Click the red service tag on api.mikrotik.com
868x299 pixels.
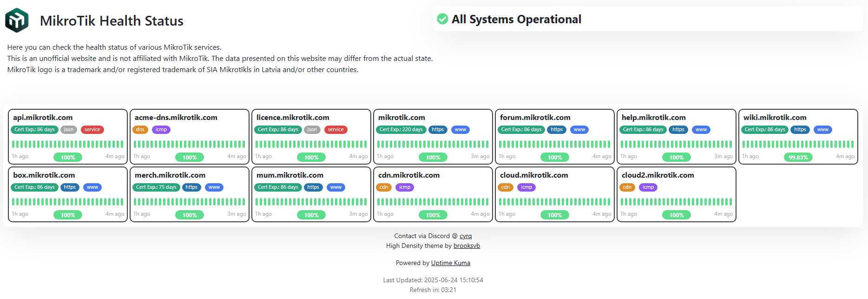92,130
